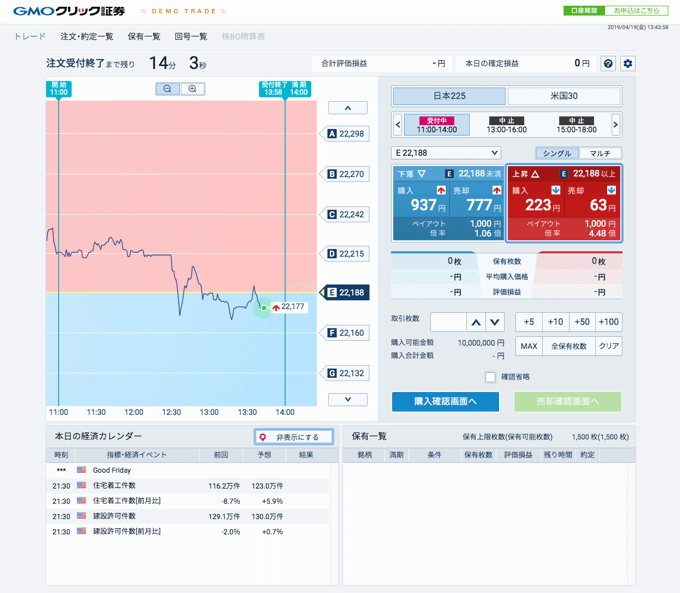Focus the 取引枚数 input field

pyautogui.click(x=448, y=322)
